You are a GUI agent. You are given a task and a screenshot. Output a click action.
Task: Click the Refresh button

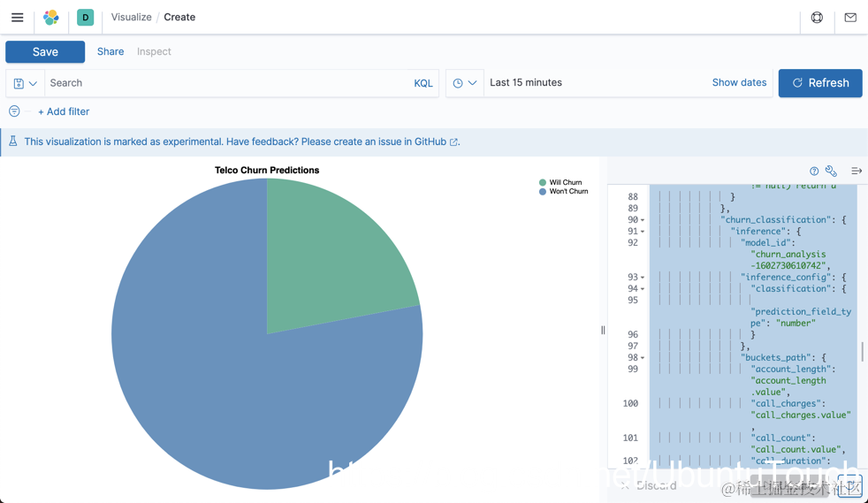point(820,83)
